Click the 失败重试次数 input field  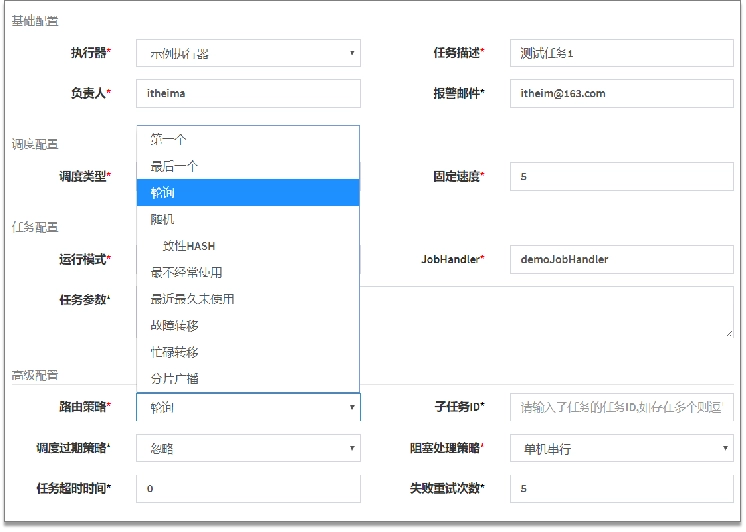[621, 488]
